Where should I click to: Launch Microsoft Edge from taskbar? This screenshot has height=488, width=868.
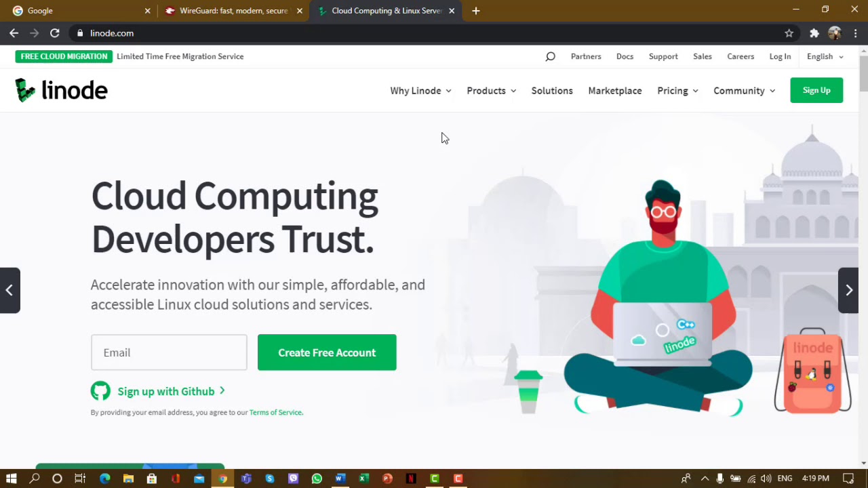[104, 479]
